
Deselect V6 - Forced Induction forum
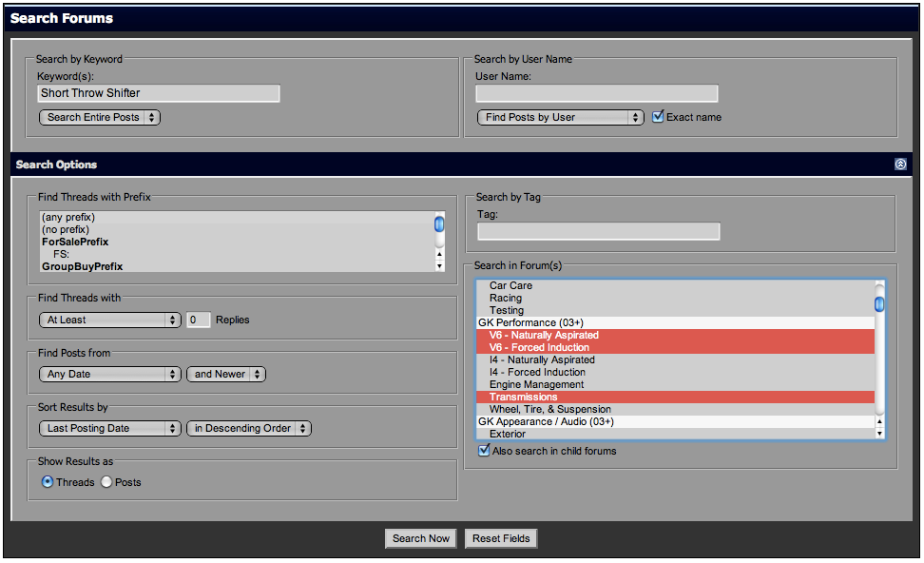675,347
